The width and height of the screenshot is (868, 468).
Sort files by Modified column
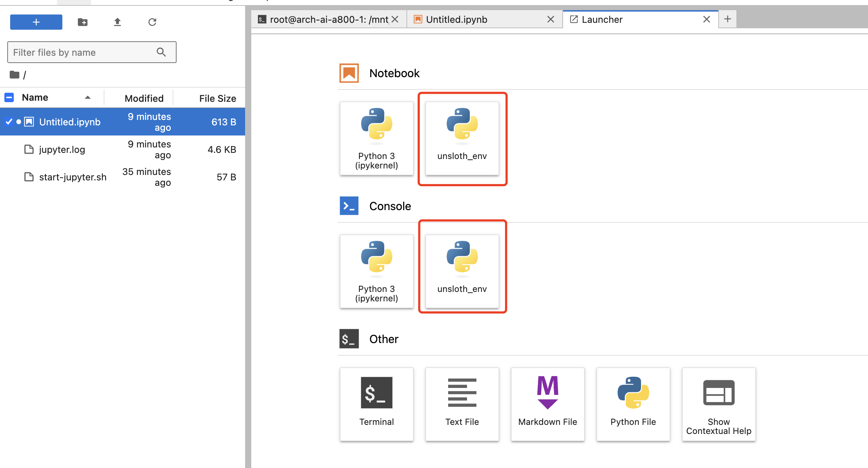[144, 98]
